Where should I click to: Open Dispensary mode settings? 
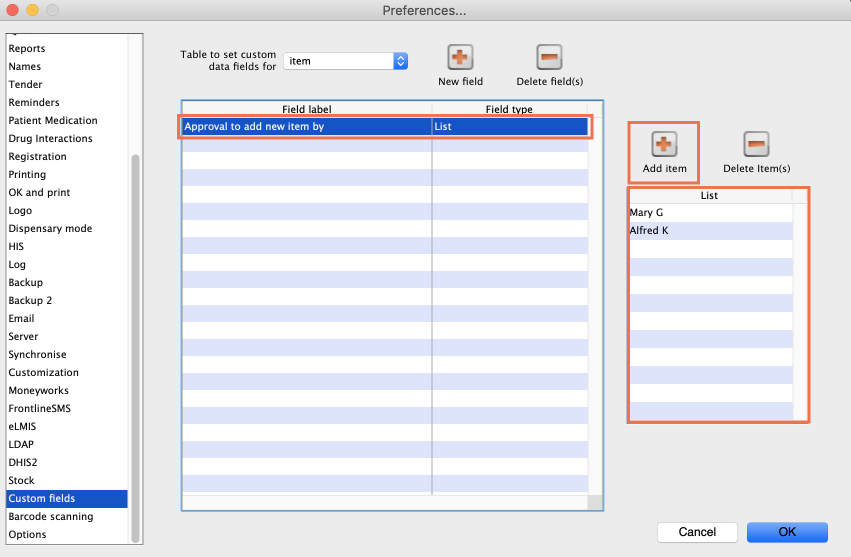click(x=50, y=228)
